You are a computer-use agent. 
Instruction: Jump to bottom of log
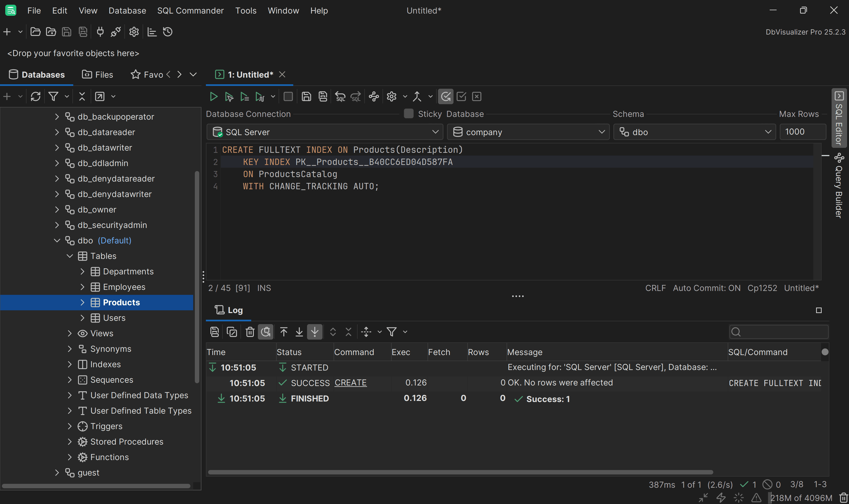point(299,332)
